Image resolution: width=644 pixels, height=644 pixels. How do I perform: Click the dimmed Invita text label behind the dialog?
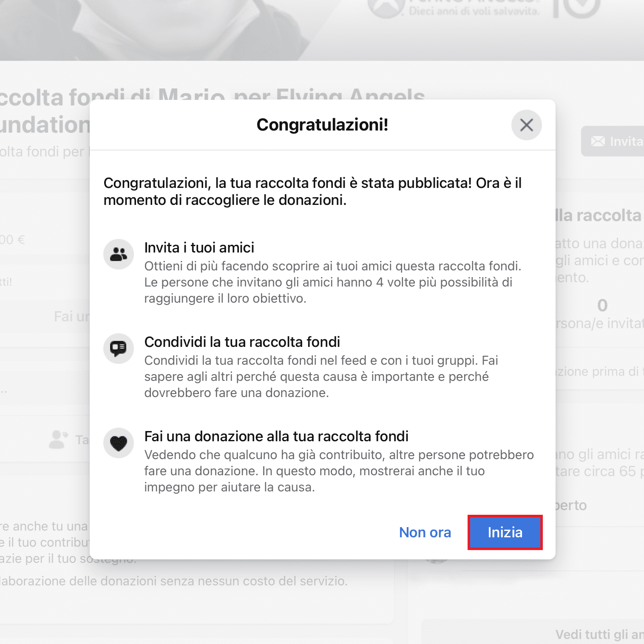(626, 141)
